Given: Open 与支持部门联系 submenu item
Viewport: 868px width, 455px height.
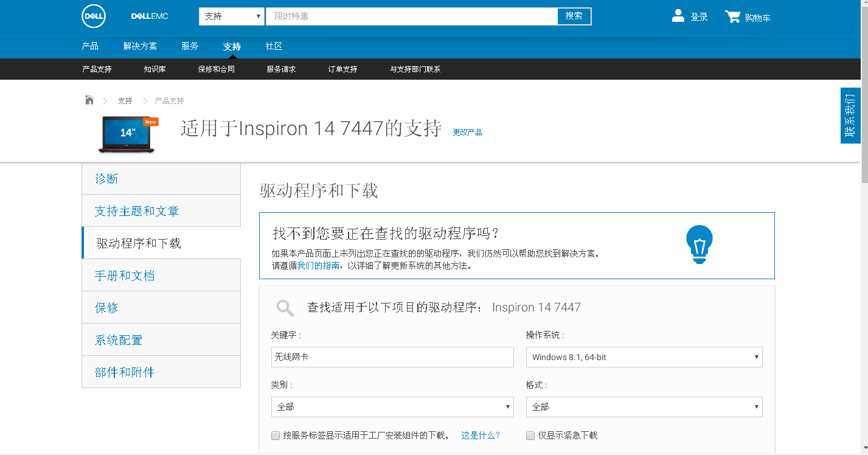Looking at the screenshot, I should (x=415, y=69).
